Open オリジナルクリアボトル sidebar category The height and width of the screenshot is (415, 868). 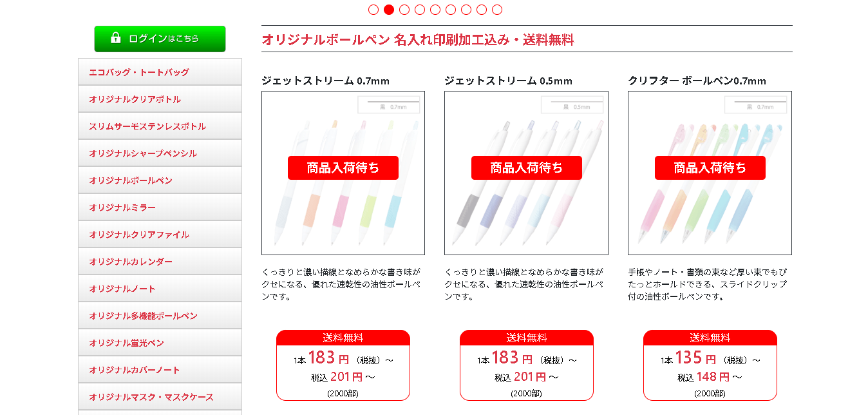point(160,99)
